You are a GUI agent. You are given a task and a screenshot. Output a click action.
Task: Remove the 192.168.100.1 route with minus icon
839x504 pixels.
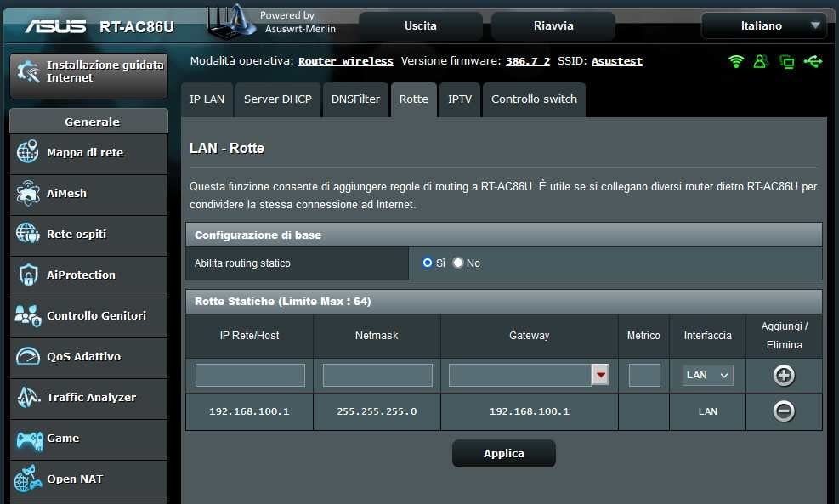tap(784, 411)
